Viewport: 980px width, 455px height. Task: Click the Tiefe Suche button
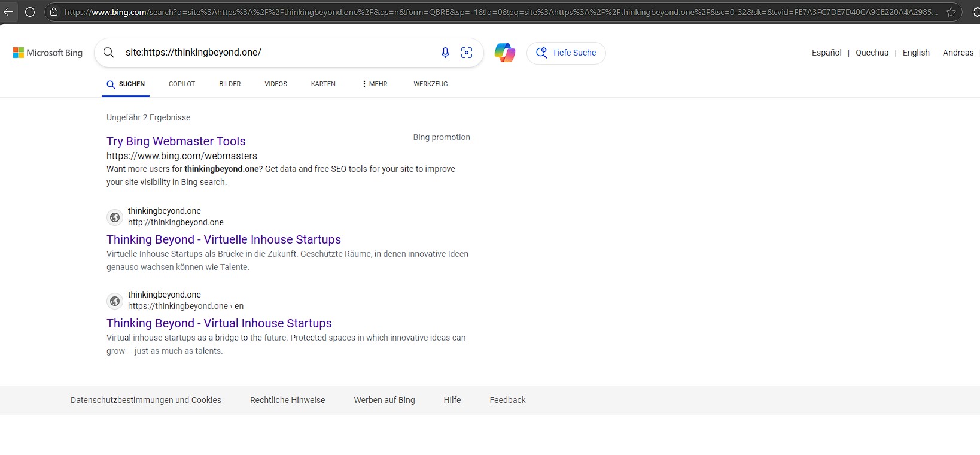(x=566, y=53)
